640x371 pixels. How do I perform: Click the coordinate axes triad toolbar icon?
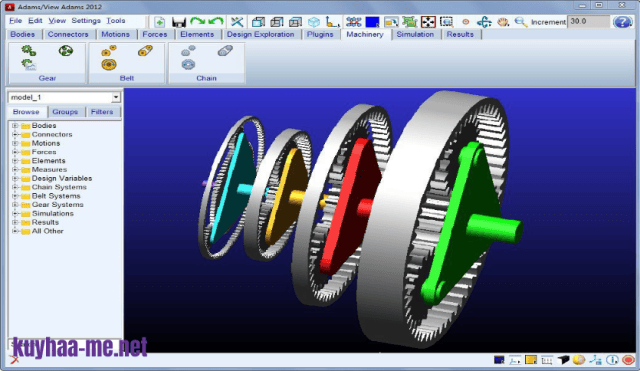[333, 22]
